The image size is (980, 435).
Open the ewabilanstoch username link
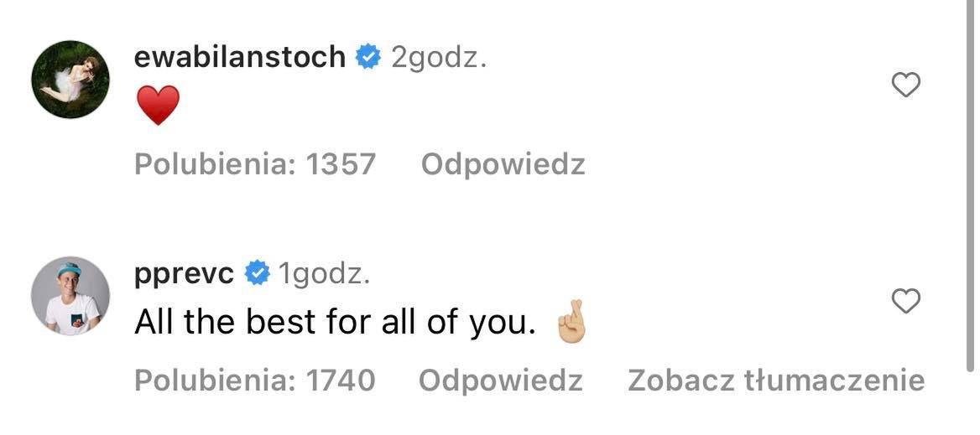pyautogui.click(x=239, y=57)
